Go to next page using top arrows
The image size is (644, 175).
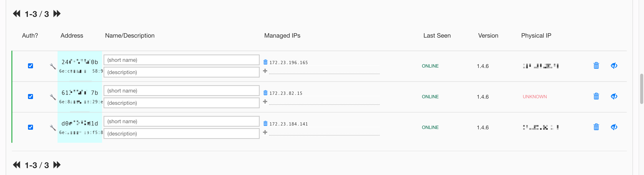click(x=57, y=14)
